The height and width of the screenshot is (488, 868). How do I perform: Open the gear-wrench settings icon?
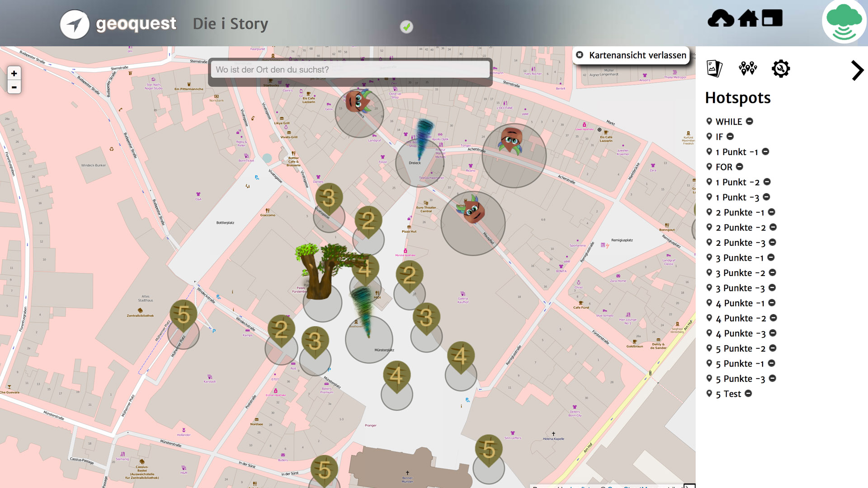(x=781, y=69)
